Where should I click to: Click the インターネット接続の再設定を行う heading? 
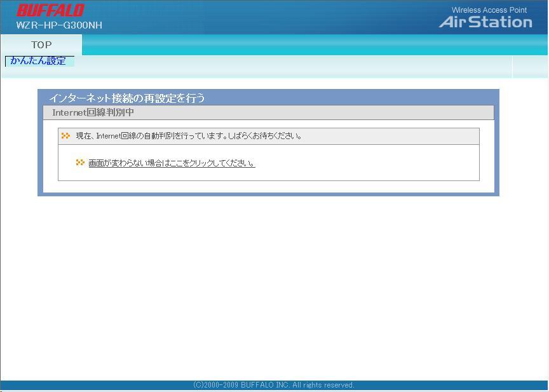click(x=127, y=98)
